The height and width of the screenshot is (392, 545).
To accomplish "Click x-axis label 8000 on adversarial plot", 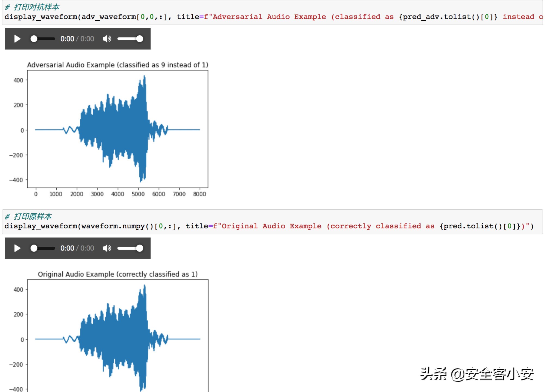I will pyautogui.click(x=200, y=194).
